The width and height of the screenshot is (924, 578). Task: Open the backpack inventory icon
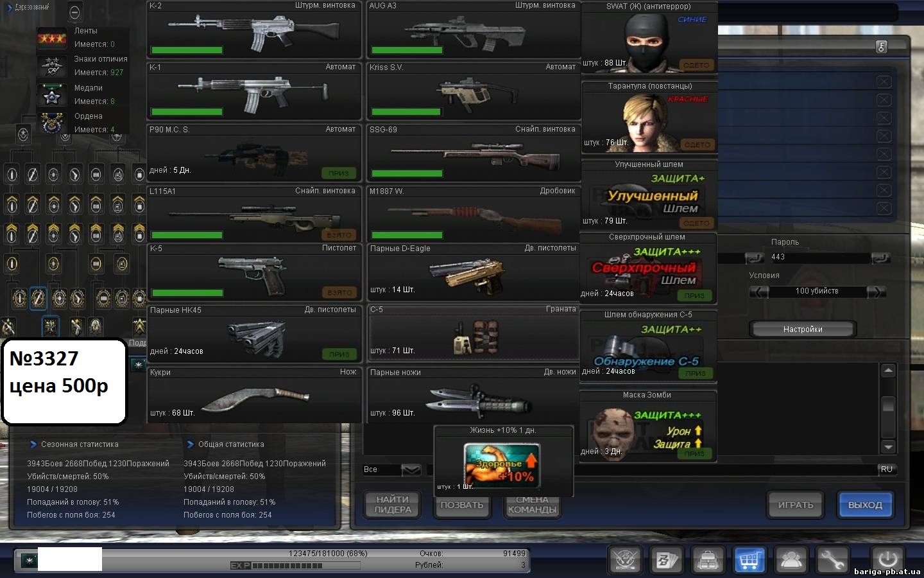(708, 560)
